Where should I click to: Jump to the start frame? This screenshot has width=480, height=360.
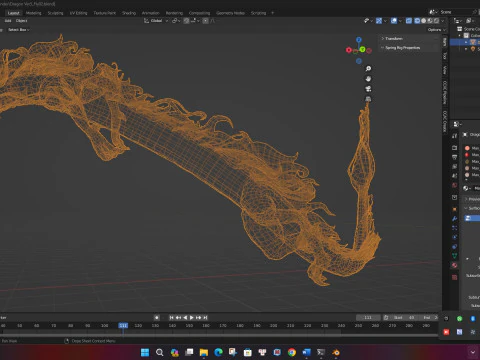point(171,318)
